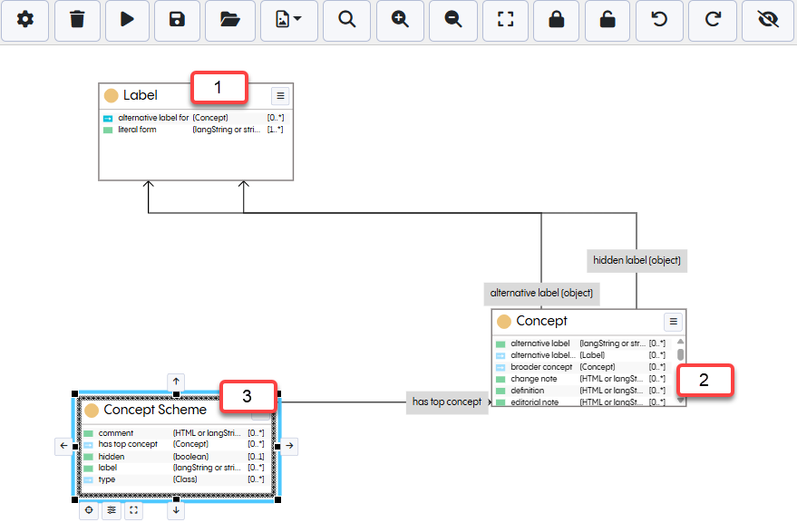Select 'change note' row in Concept
Viewport: 797px width, 532px height.
point(582,379)
